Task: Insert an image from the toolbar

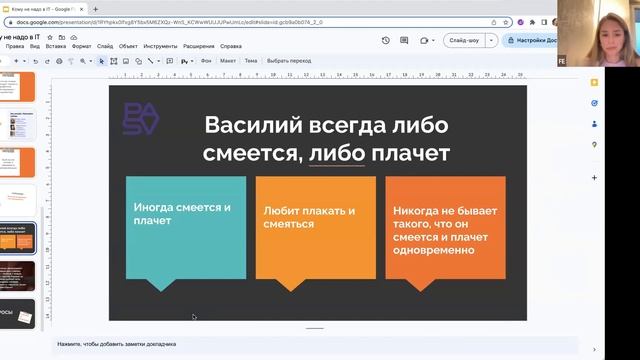Action: 126,61
